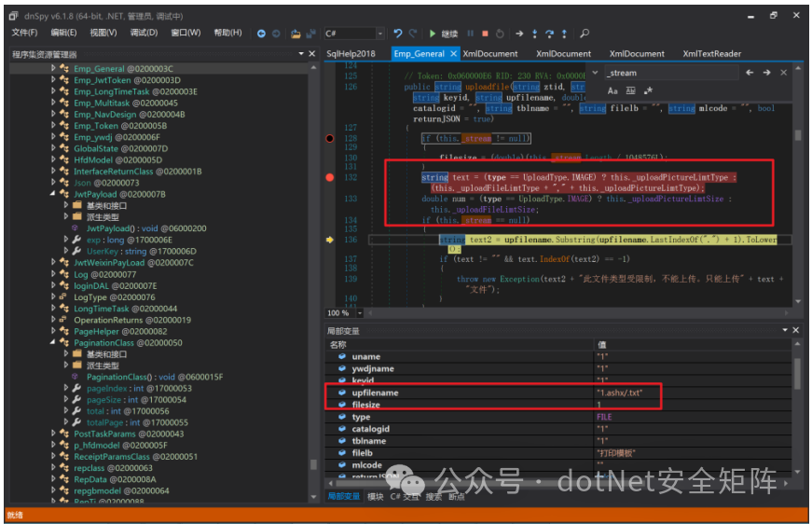
Task: Go to next match in find box
Action: pyautogui.click(x=766, y=73)
